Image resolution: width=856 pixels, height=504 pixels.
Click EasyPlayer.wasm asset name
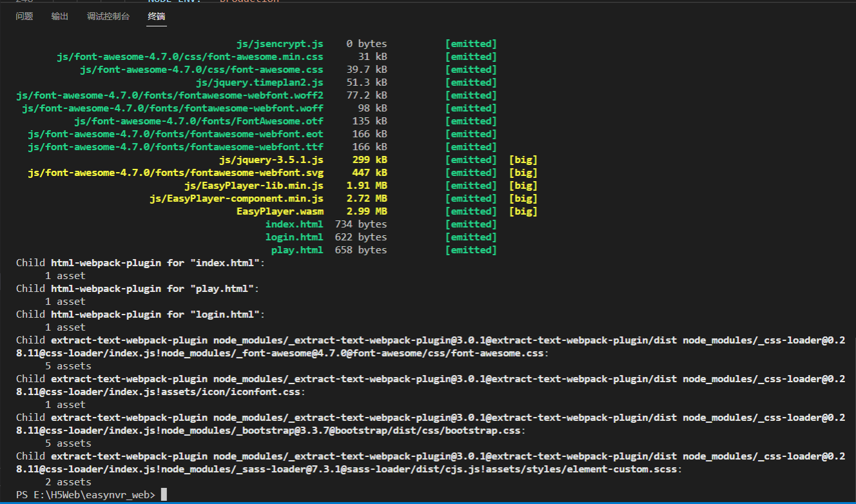pos(280,211)
